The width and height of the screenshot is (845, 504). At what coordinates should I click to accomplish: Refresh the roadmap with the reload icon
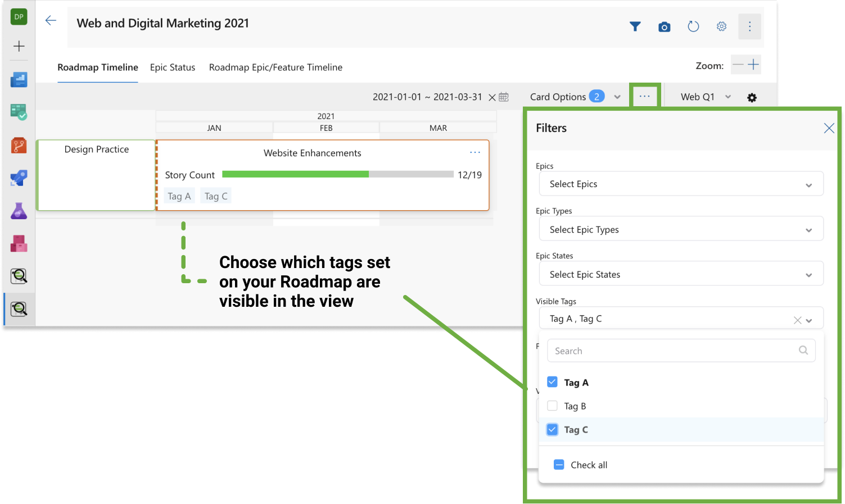pyautogui.click(x=693, y=26)
